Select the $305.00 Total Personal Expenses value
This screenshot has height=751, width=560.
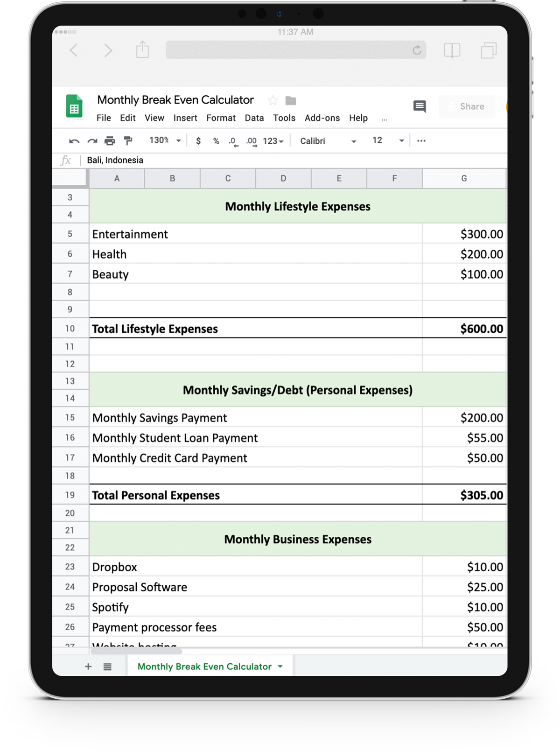(x=464, y=495)
